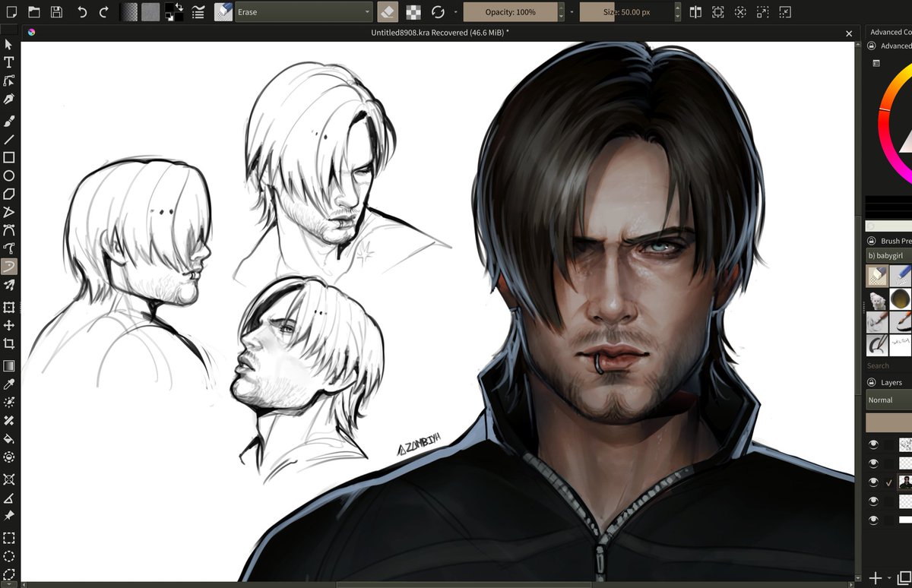The image size is (912, 588).
Task: Choose the dark sphere brush preset
Action: 901,299
